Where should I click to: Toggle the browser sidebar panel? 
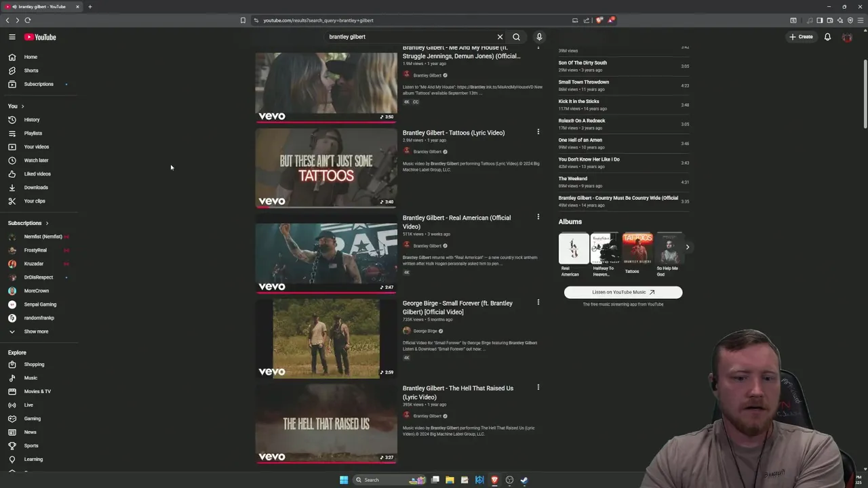click(819, 20)
